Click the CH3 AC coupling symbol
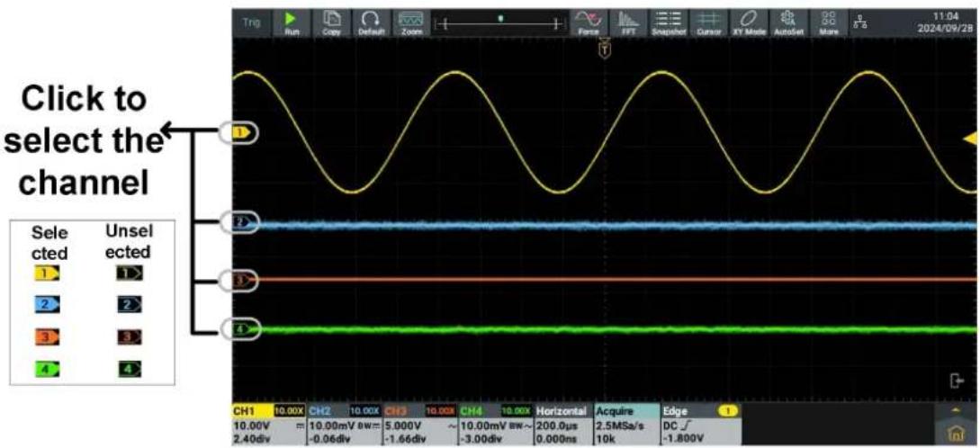The height and width of the screenshot is (448, 980). [x=451, y=425]
